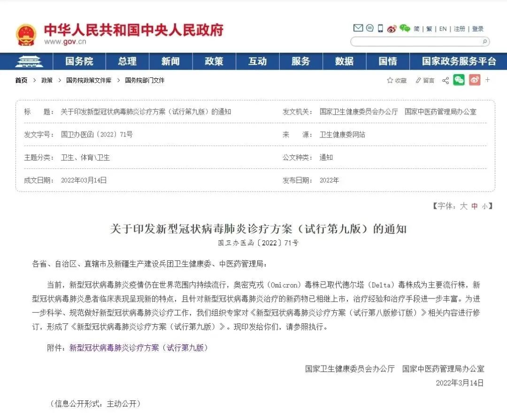Click the WeChat icon in top header
The width and height of the screenshot is (507, 420).
pyautogui.click(x=405, y=29)
